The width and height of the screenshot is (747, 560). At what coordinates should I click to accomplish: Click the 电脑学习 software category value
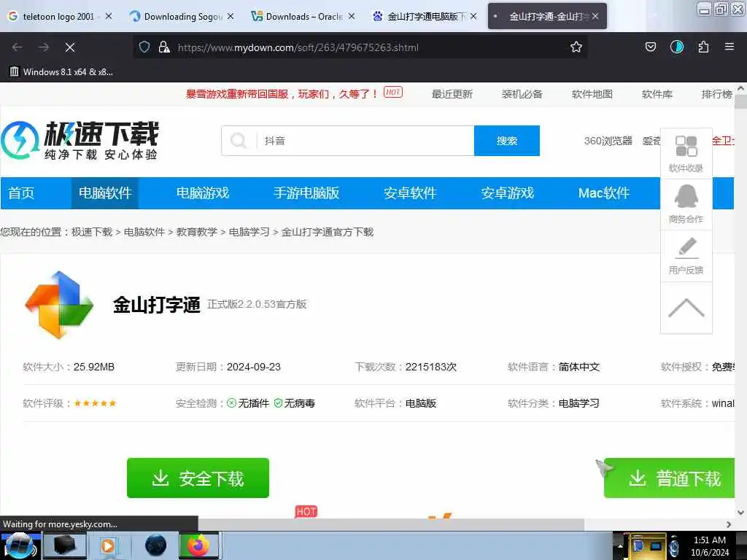click(x=578, y=403)
